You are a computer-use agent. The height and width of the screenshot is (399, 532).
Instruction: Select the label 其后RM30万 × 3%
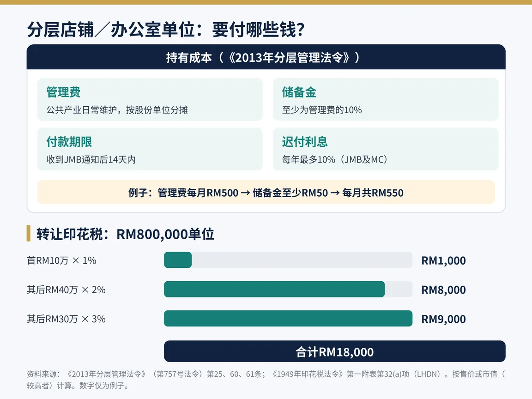66,319
